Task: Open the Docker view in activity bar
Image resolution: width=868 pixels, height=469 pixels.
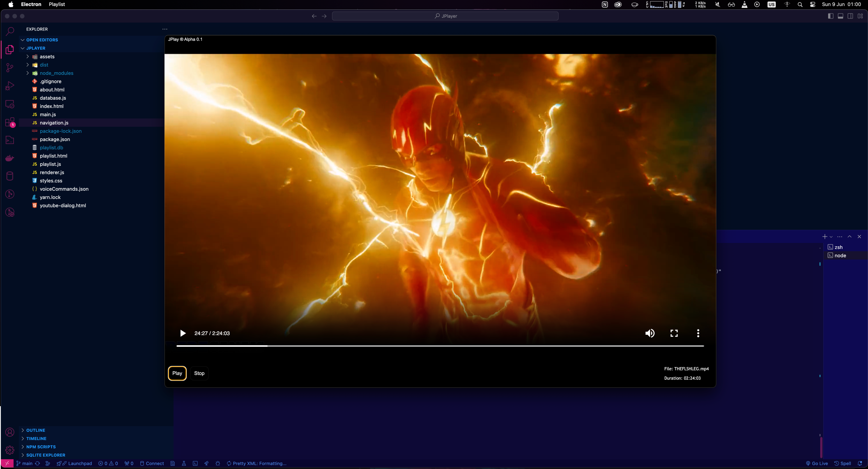Action: click(x=10, y=158)
